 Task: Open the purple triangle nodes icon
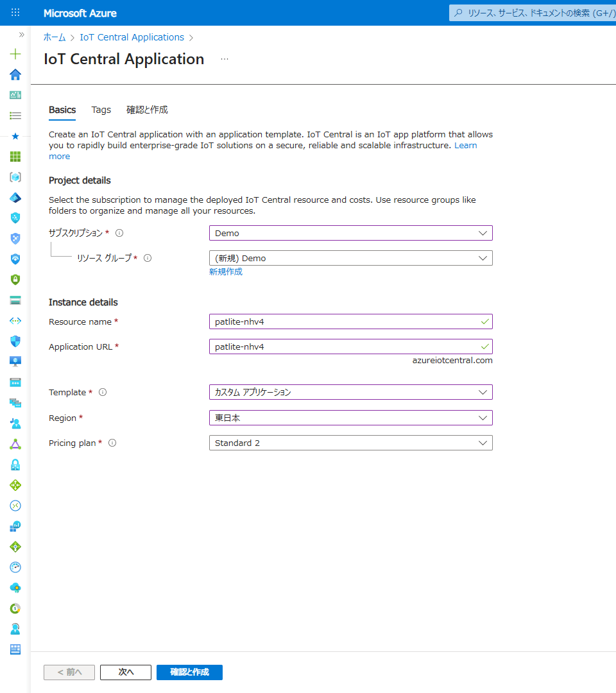[x=15, y=444]
